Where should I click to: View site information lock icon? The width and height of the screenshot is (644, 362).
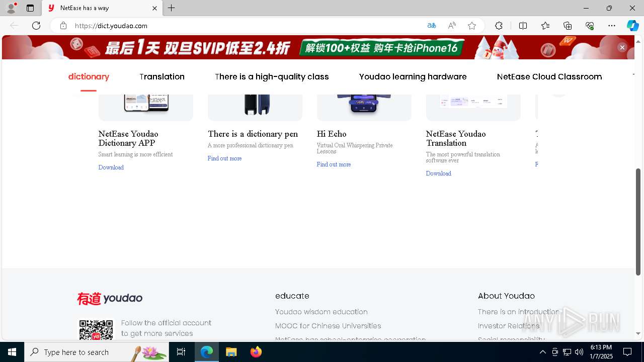point(63,26)
